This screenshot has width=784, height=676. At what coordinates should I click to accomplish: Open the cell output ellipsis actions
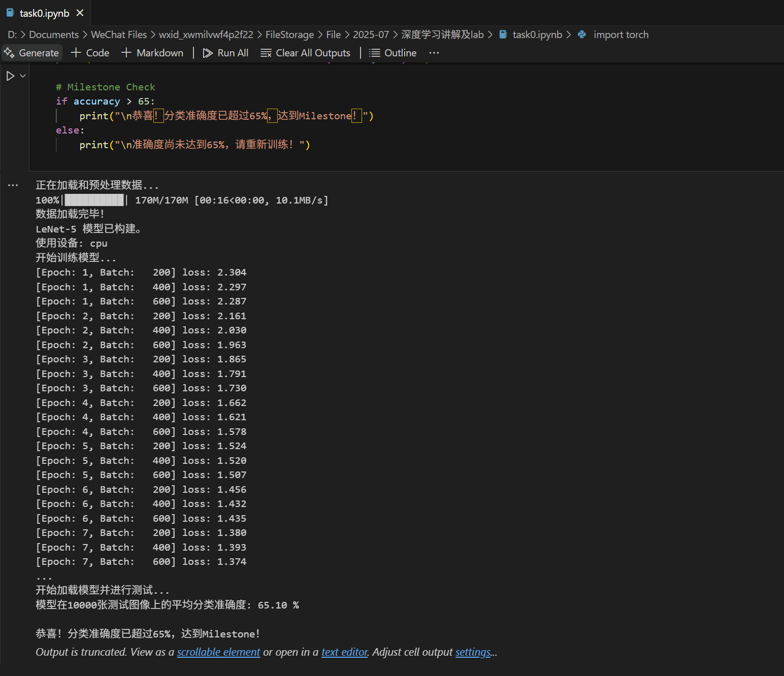(13, 185)
